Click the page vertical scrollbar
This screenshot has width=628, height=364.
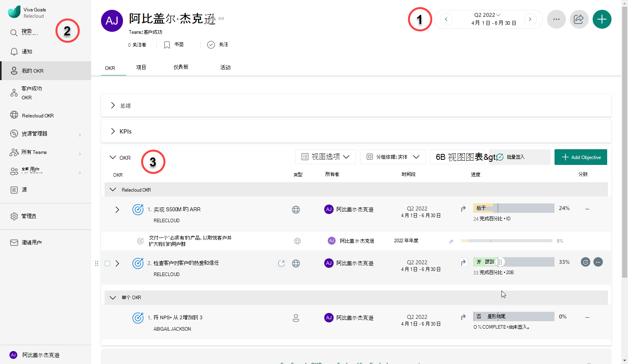[x=625, y=141]
